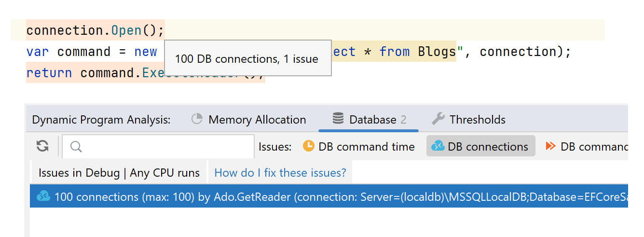Open the Thresholds tab
The height and width of the screenshot is (237, 644).
477,120
